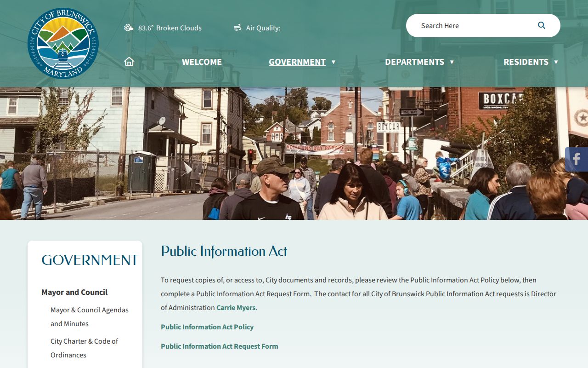The image size is (588, 368).
Task: Open the Carrie Myers contact link
Action: pyautogui.click(x=236, y=308)
